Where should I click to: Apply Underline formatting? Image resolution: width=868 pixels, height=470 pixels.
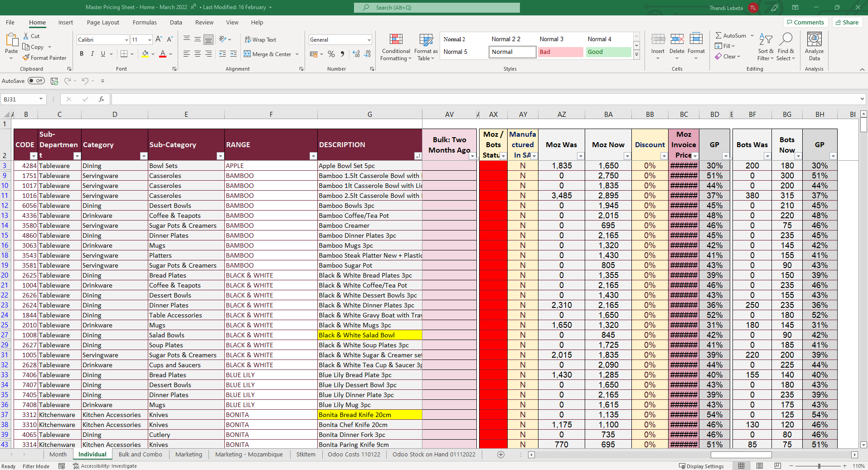[103, 54]
